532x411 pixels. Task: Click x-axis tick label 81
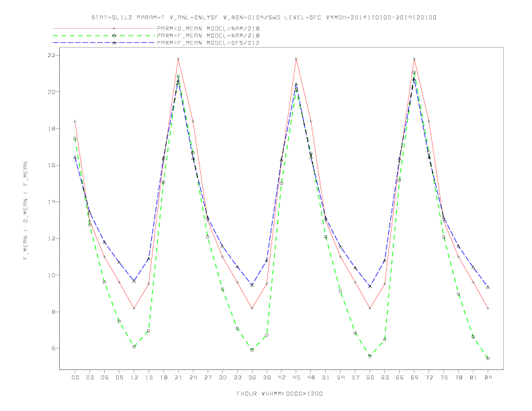click(x=474, y=377)
